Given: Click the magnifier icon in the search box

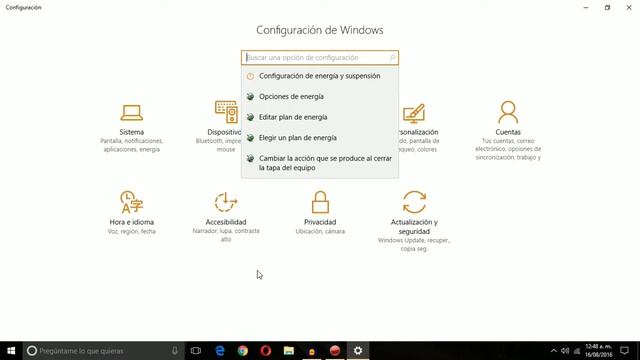Looking at the screenshot, I should pos(392,58).
